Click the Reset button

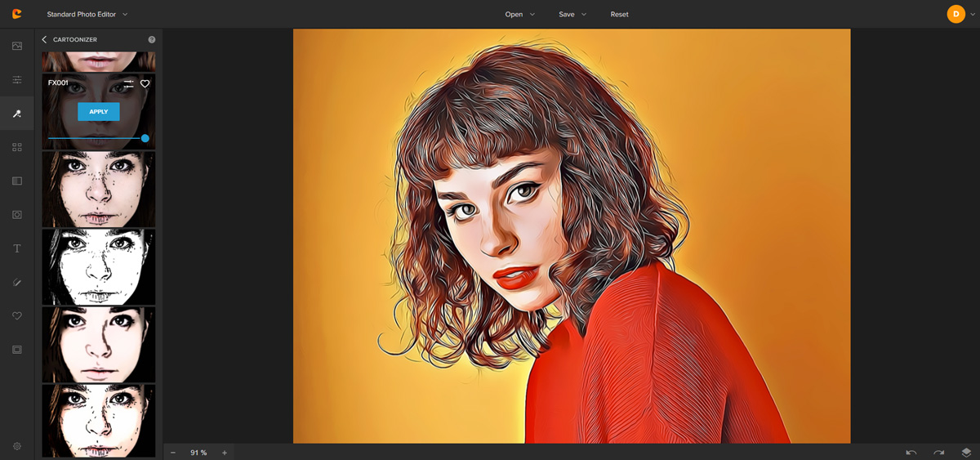tap(619, 14)
